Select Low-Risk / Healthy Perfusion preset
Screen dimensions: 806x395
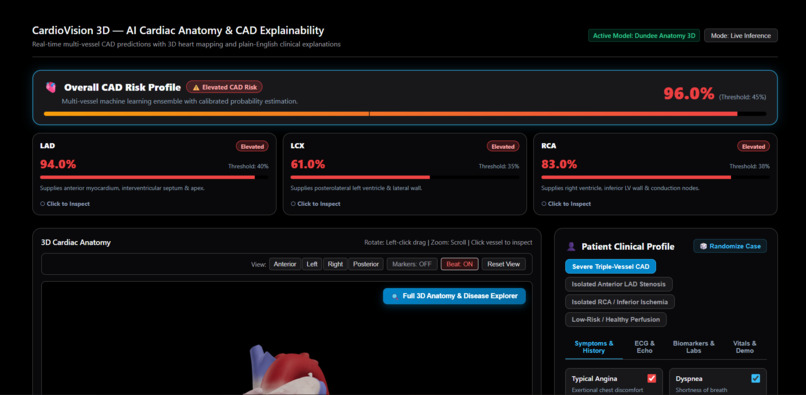[616, 319]
